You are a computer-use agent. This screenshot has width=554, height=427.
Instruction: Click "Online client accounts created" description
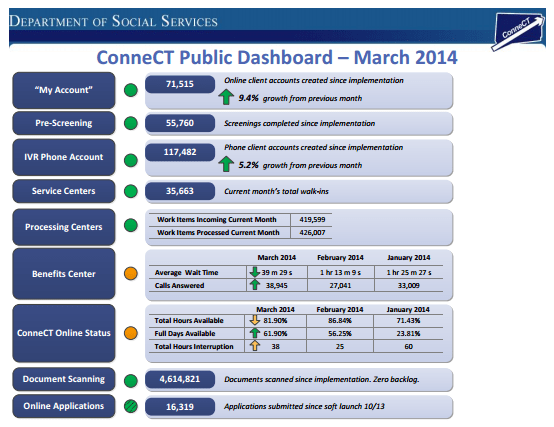[313, 81]
